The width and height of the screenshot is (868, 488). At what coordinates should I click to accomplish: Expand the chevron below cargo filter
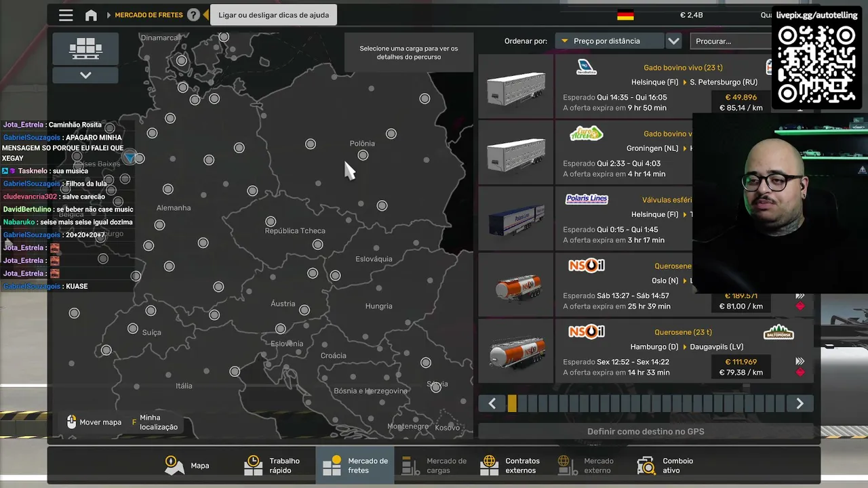pyautogui.click(x=85, y=75)
